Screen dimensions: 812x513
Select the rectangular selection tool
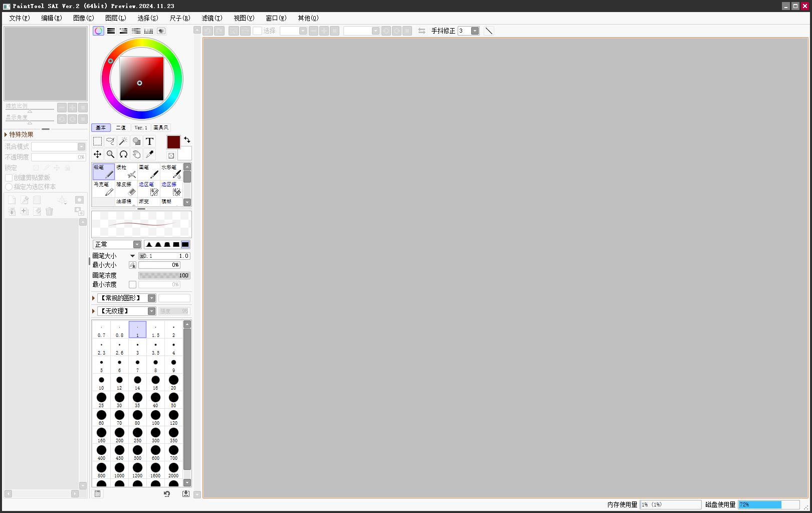[97, 141]
